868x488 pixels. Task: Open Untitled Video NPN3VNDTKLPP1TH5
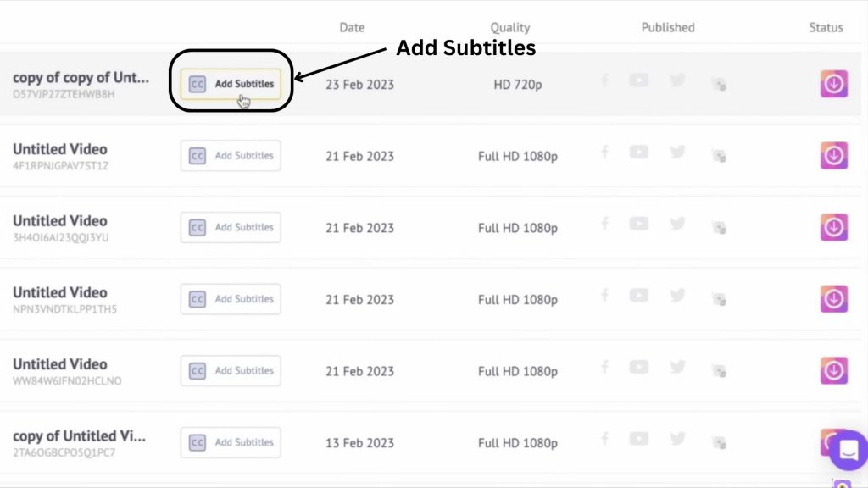coord(60,292)
